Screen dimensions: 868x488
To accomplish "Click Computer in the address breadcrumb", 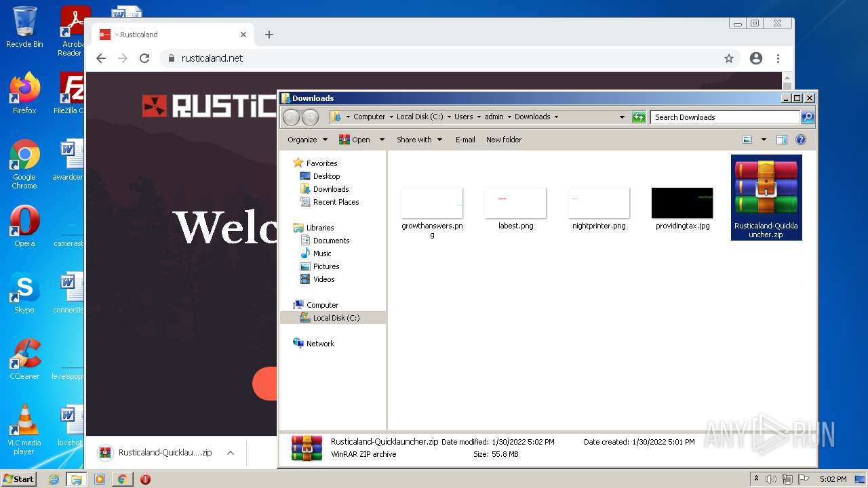I will tap(370, 117).
